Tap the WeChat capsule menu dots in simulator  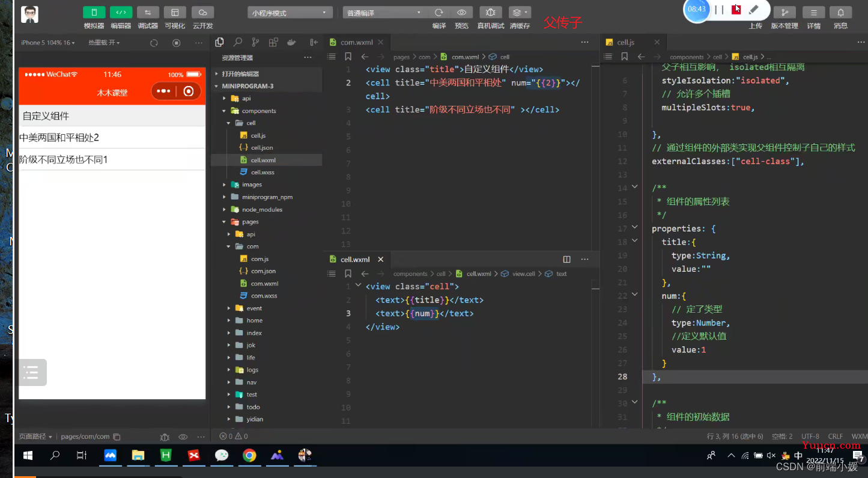[x=163, y=91]
